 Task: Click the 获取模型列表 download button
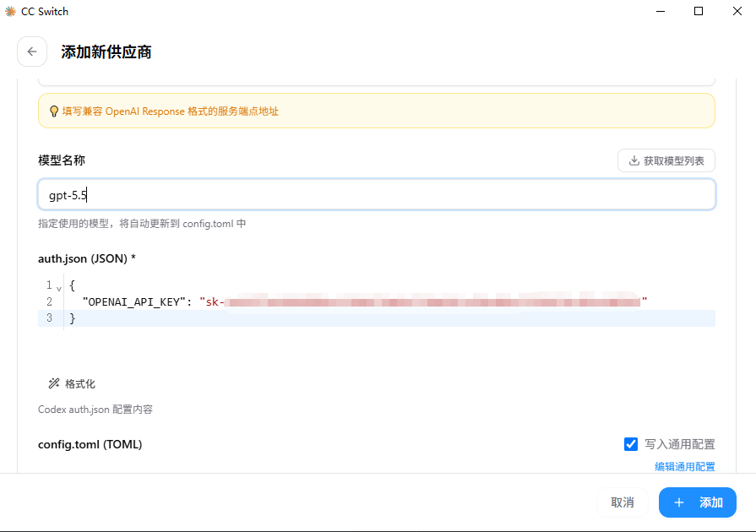click(666, 160)
